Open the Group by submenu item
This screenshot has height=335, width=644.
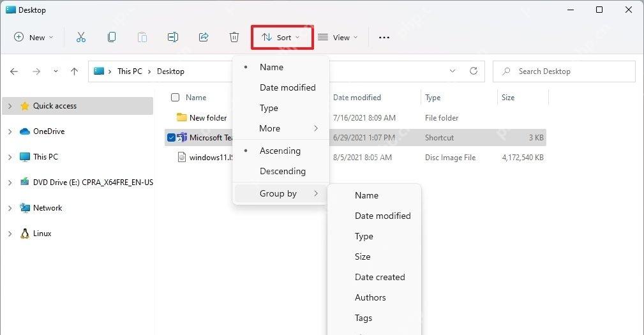[281, 193]
